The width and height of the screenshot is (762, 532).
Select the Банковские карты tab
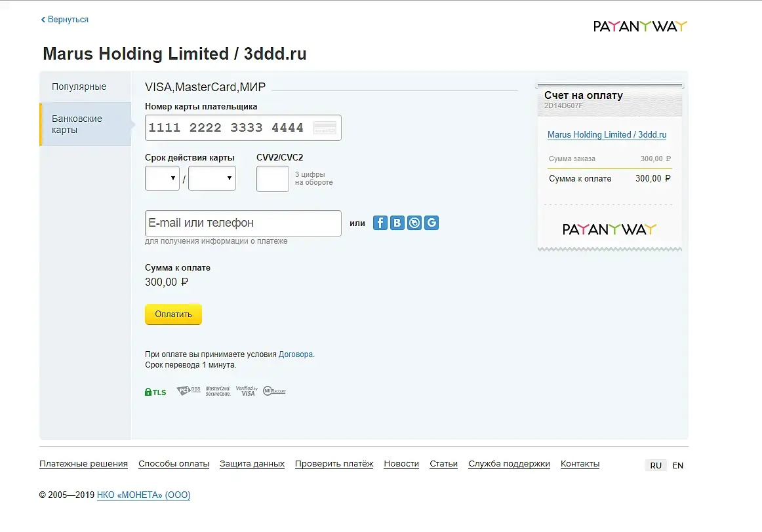[77, 124]
